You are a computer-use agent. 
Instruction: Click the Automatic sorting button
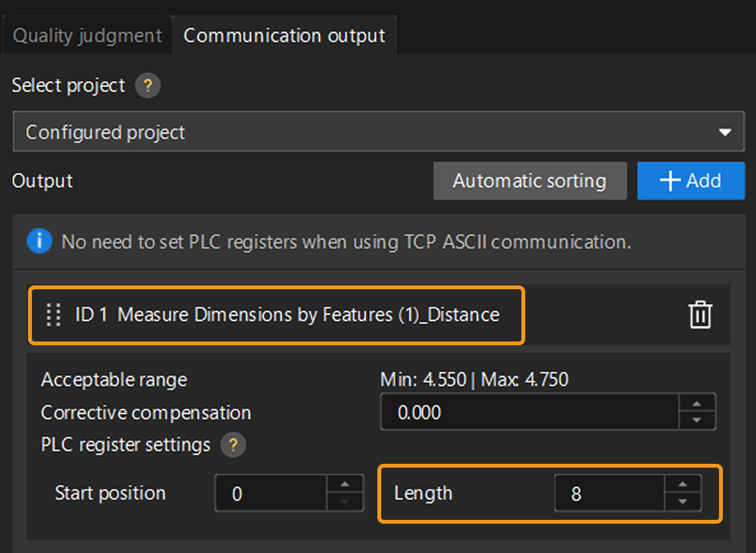click(x=529, y=181)
